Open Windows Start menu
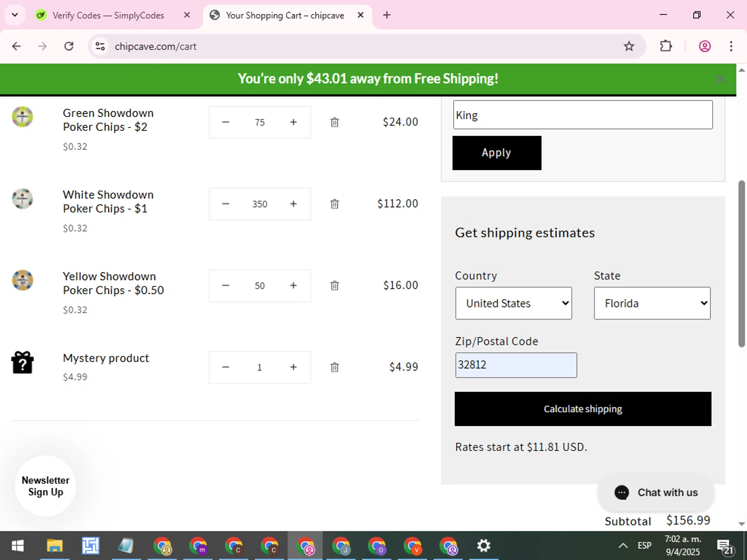 point(17,546)
